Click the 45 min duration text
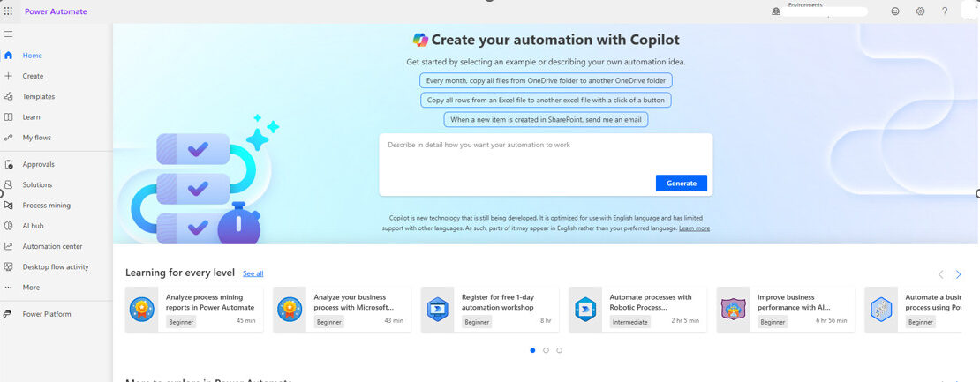This screenshot has height=382, width=980. [245, 320]
